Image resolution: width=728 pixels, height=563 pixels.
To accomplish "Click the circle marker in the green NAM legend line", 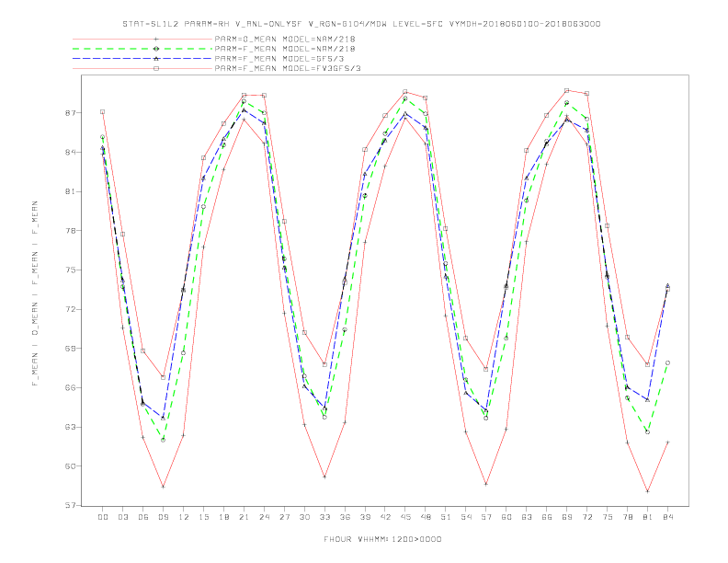I will pyautogui.click(x=156, y=49).
